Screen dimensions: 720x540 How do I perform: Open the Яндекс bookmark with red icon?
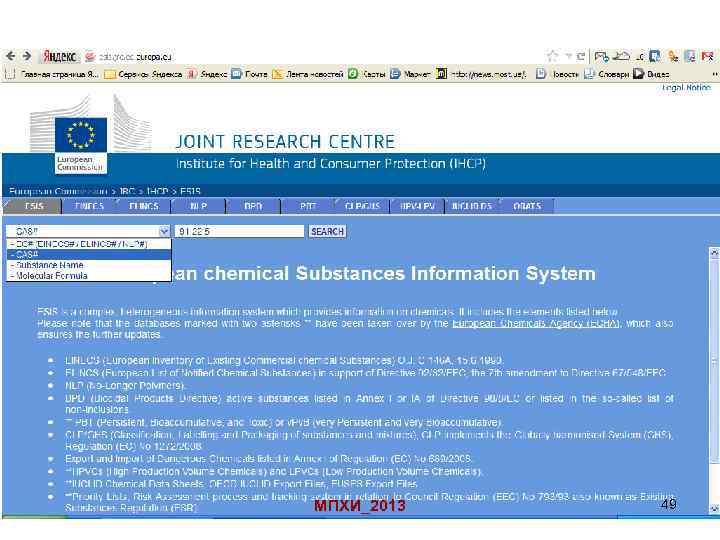click(207, 74)
